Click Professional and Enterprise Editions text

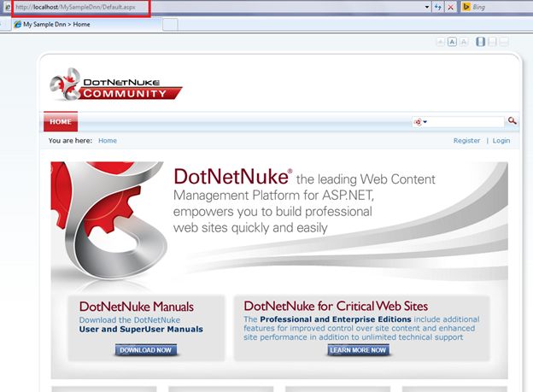pyautogui.click(x=336, y=319)
